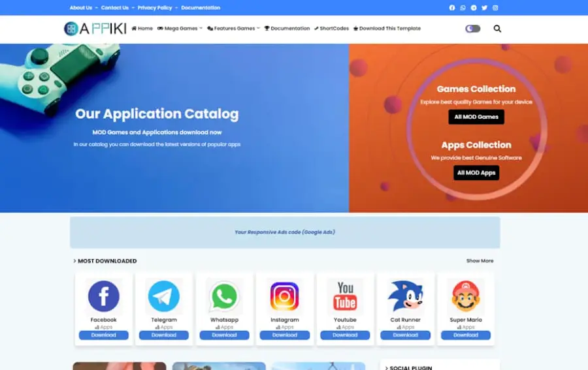
Task: Download the Facebook app
Action: [x=103, y=335]
